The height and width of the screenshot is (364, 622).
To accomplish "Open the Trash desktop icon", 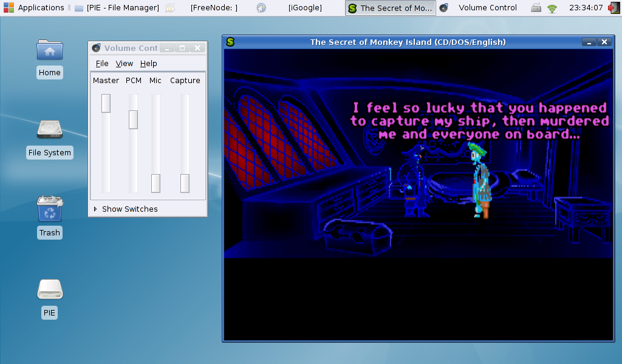I will pyautogui.click(x=50, y=208).
